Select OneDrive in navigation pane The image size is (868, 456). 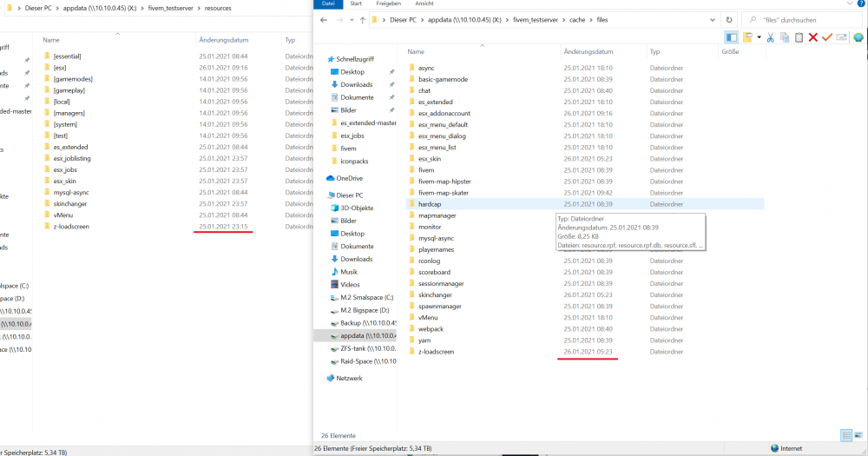point(349,178)
